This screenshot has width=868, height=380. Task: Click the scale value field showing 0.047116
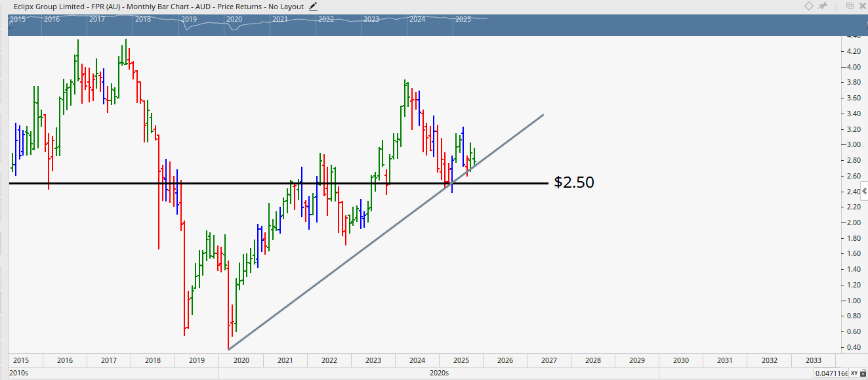point(831,373)
